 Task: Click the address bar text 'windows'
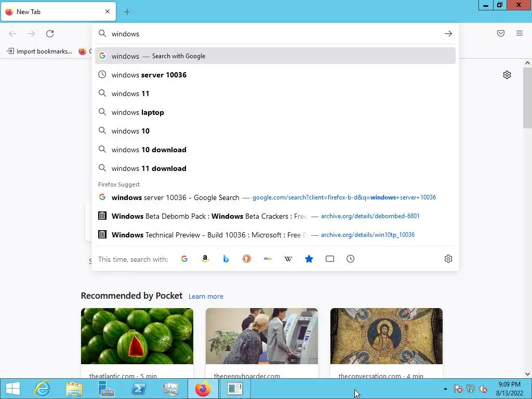[x=125, y=34]
